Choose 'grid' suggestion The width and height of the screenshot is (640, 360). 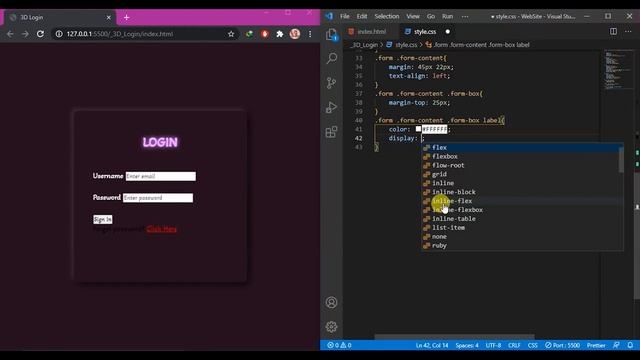[x=522, y=174]
